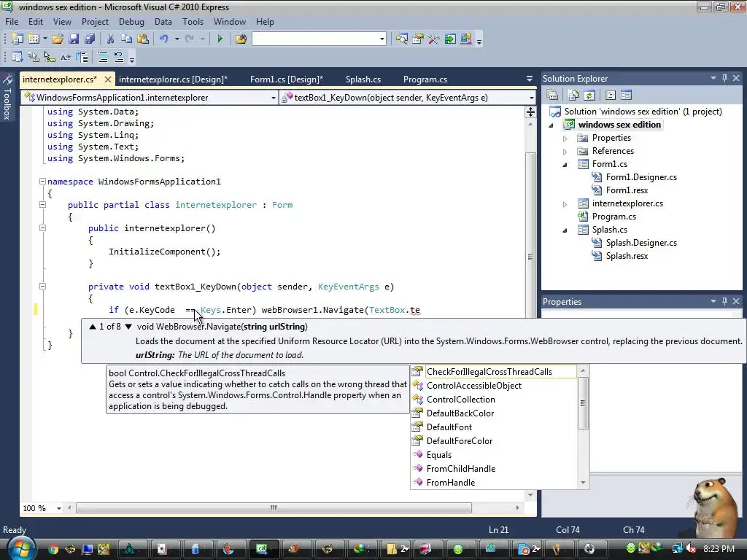Select FromChildHandle in the IntelliSense list
Viewport: 747px width, 560px height.
coord(494,469)
